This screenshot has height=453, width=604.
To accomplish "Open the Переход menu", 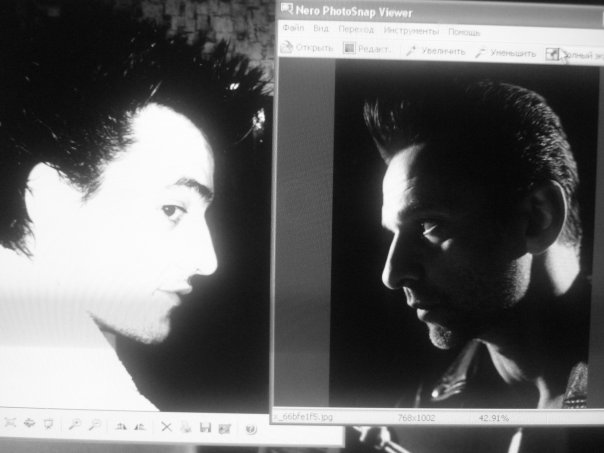I will click(356, 30).
